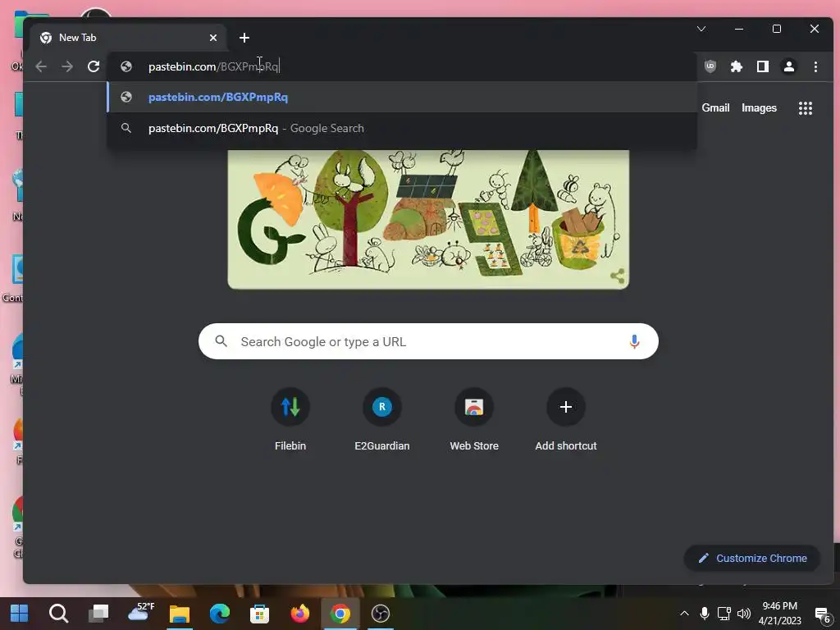840x630 pixels.
Task: Go forward using the forward arrow
Action: (x=67, y=66)
